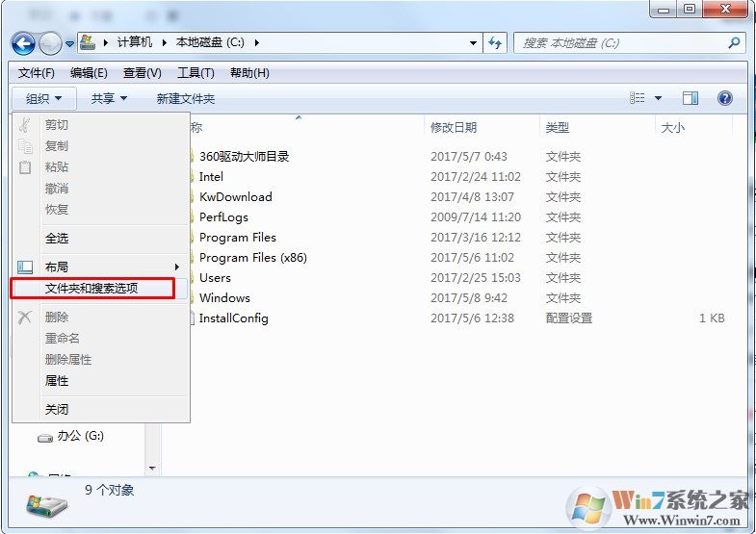Click the 重命名 menu entry

point(101,339)
